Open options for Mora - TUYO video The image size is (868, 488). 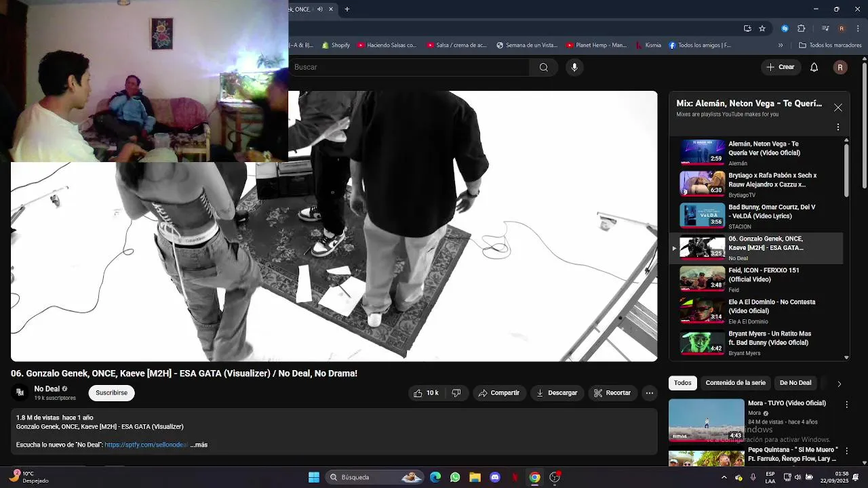[846, 405]
